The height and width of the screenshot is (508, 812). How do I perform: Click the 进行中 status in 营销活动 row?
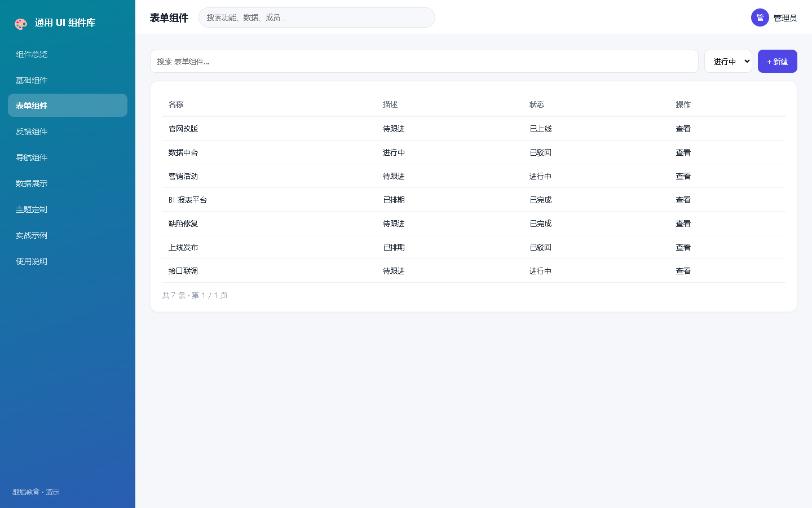[x=541, y=176]
